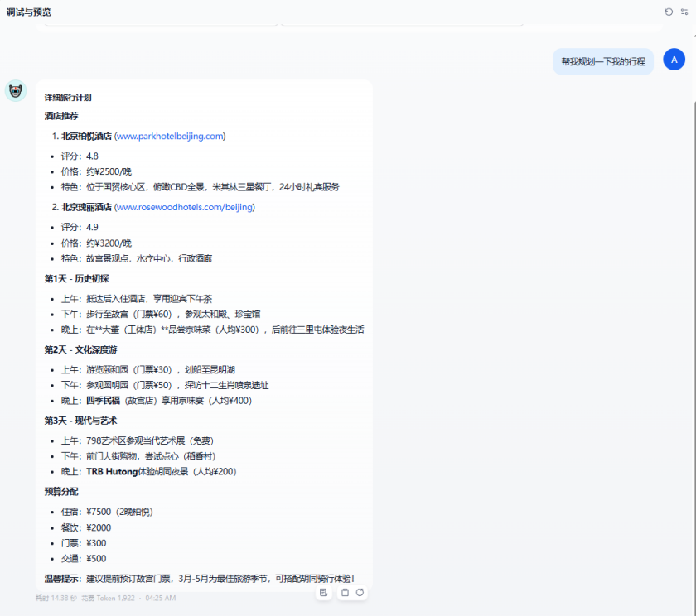The image size is (696, 616).
Task: Click the text 评分：4.9
Action: click(x=80, y=227)
